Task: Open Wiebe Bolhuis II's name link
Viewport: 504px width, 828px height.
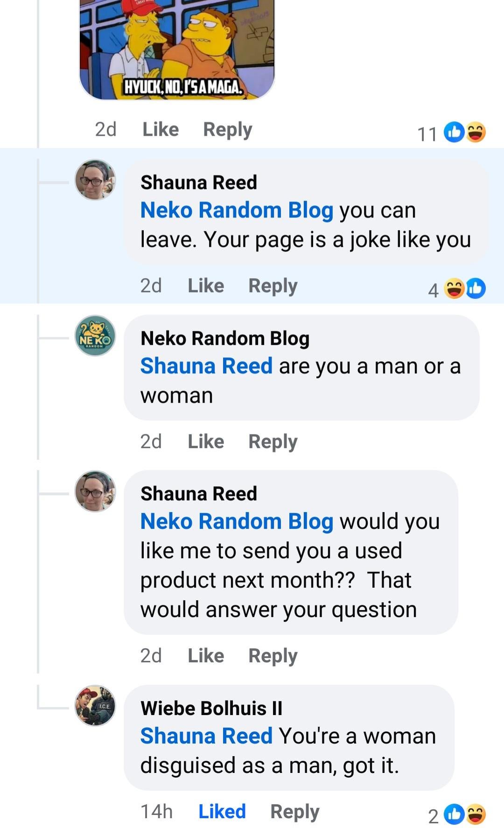Action: click(211, 708)
